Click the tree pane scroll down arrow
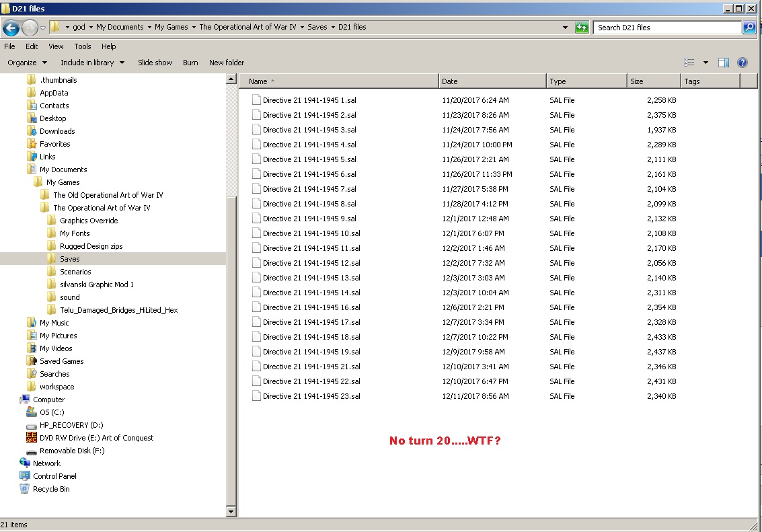 [x=231, y=511]
